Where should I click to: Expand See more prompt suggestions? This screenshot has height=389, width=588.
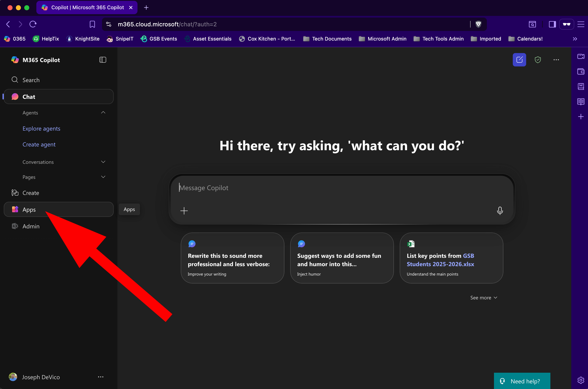click(x=484, y=297)
